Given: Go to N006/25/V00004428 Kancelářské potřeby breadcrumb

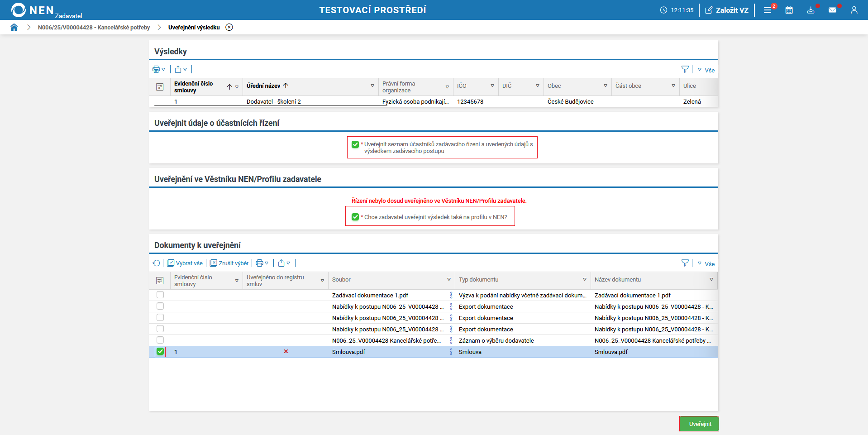Looking at the screenshot, I should [94, 27].
